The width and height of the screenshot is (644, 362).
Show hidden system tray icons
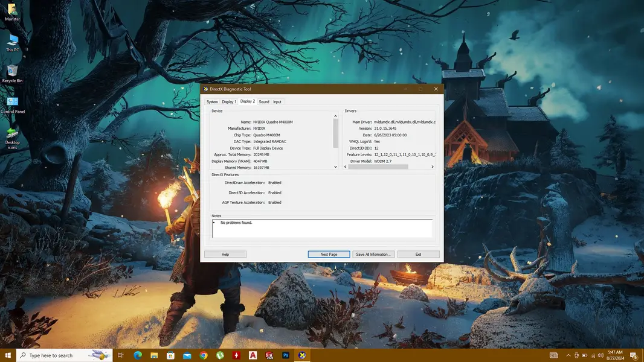point(568,355)
